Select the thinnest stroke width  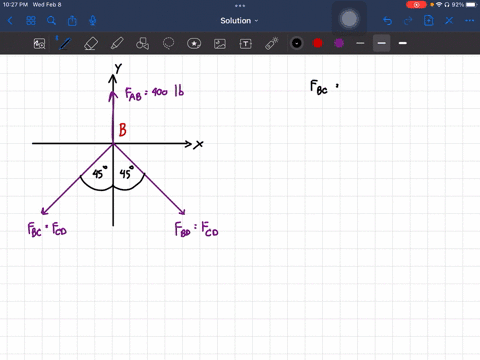(x=360, y=43)
